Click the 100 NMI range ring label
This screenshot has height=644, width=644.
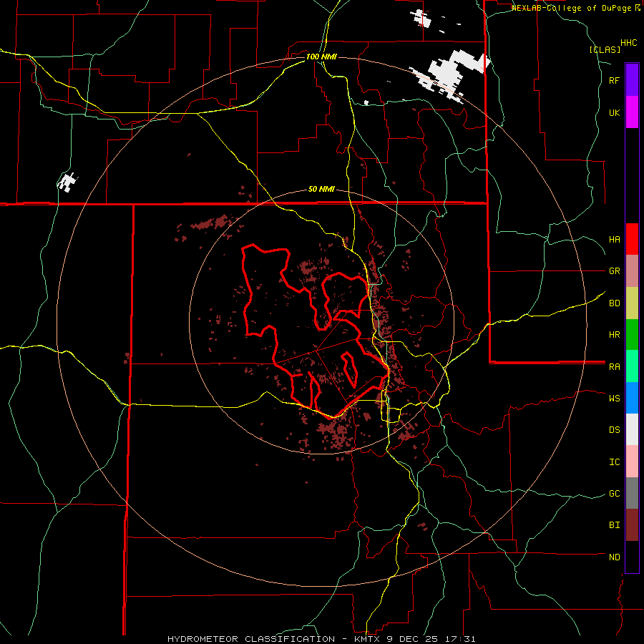321,57
